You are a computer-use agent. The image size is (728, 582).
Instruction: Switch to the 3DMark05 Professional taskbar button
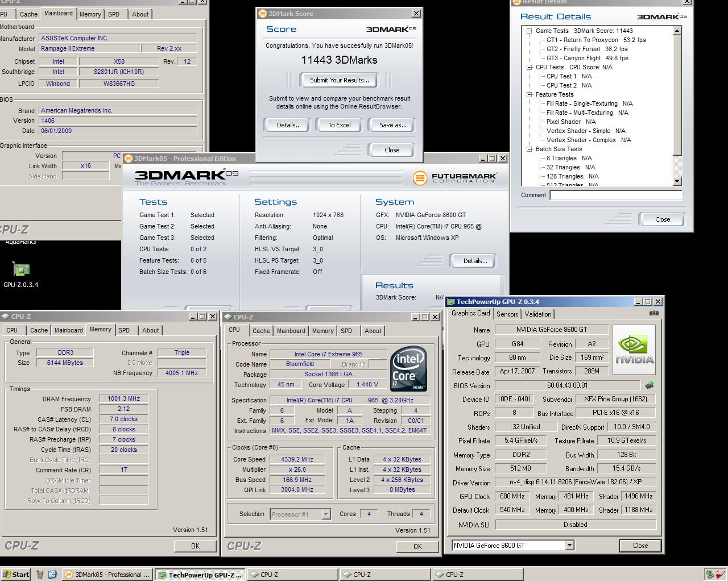[x=107, y=575]
